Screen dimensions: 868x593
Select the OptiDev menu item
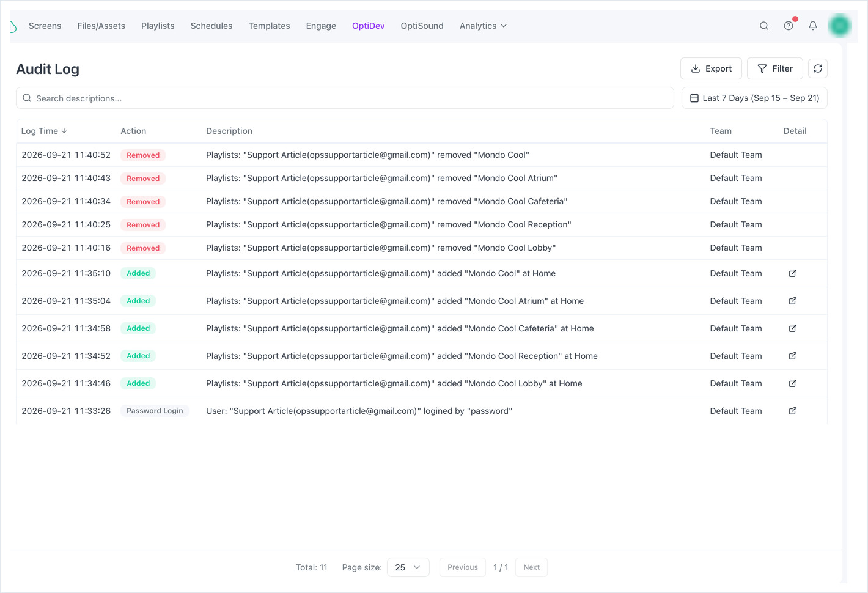[369, 26]
